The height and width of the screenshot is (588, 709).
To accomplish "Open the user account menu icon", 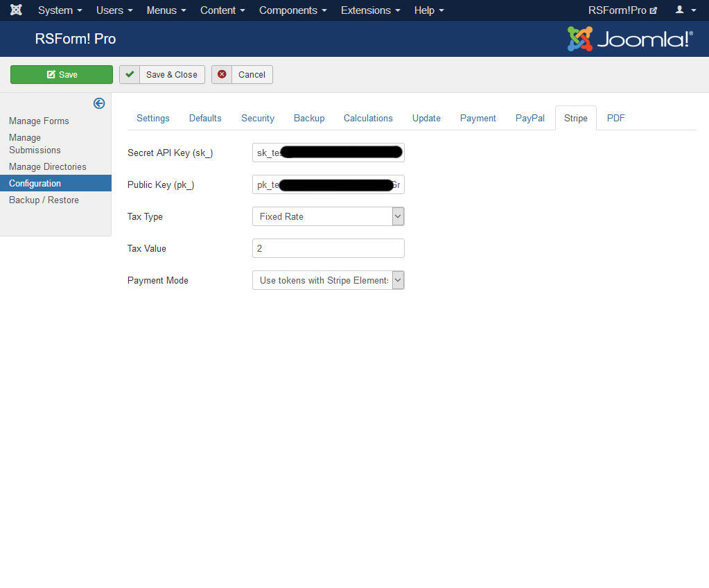I will [685, 10].
